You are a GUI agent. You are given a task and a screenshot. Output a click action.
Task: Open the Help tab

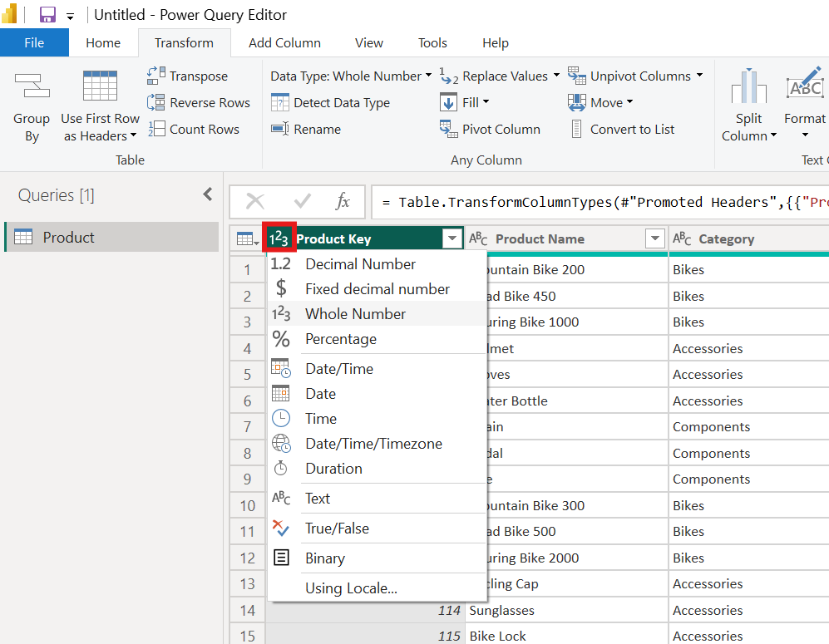[496, 42]
